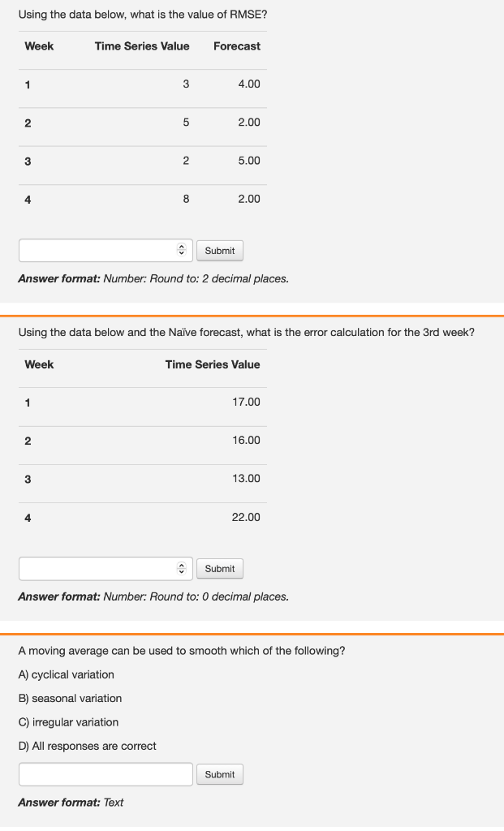Click the time series value 22.00 for week 4
This screenshot has height=831, width=504.
point(245,517)
